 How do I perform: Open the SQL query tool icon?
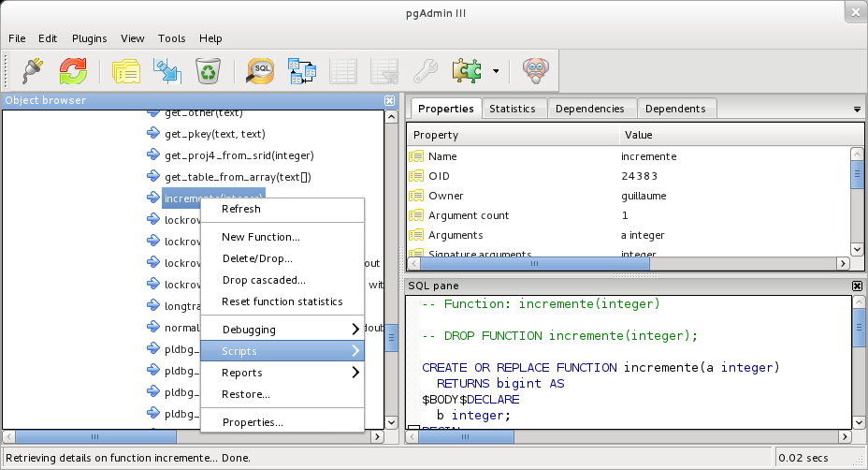260,71
